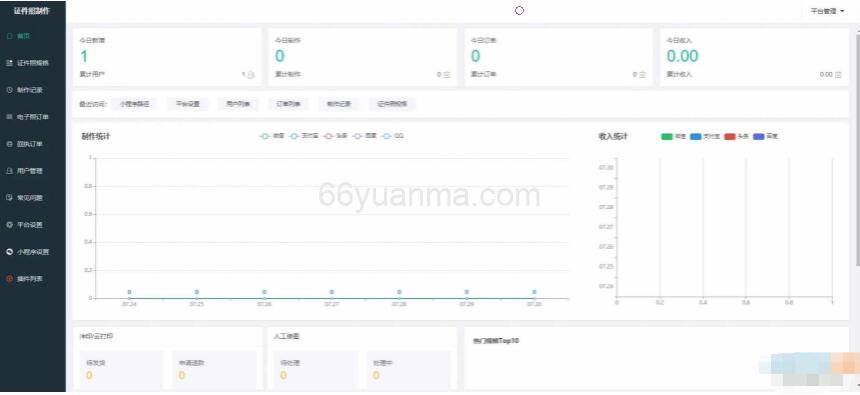Click the icon beside 累计订单 count

pyautogui.click(x=642, y=75)
